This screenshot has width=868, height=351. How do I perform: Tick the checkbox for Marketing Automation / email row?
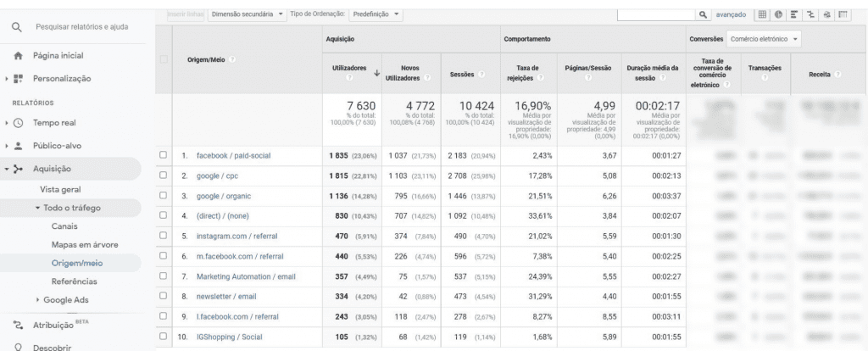pyautogui.click(x=164, y=276)
